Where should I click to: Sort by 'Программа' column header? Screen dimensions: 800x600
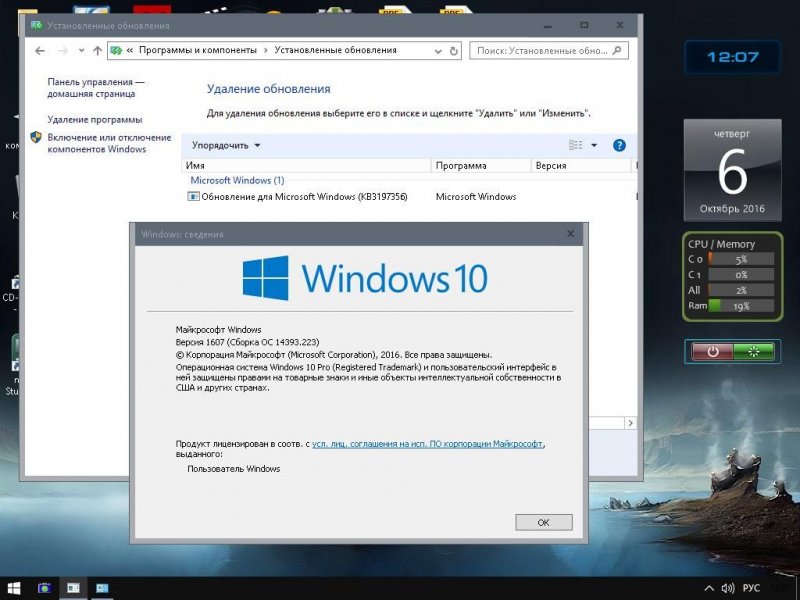coord(481,165)
